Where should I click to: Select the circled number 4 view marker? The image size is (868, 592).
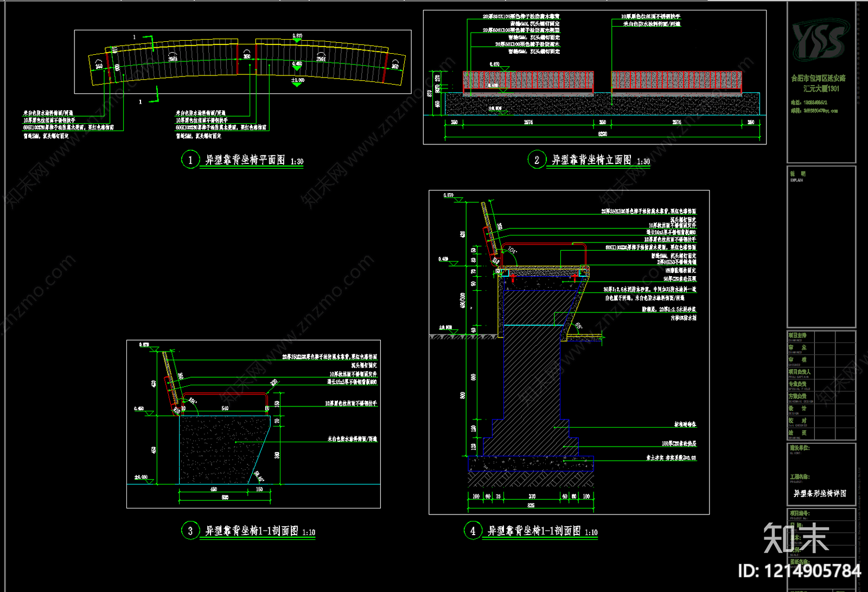[x=473, y=531]
